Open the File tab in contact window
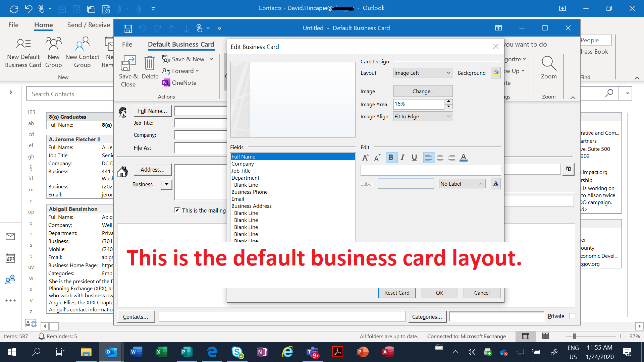 tap(127, 44)
